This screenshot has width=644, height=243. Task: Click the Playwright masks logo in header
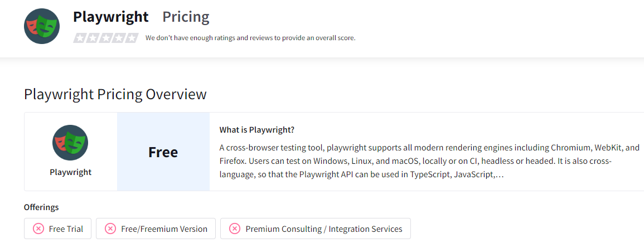point(41,26)
